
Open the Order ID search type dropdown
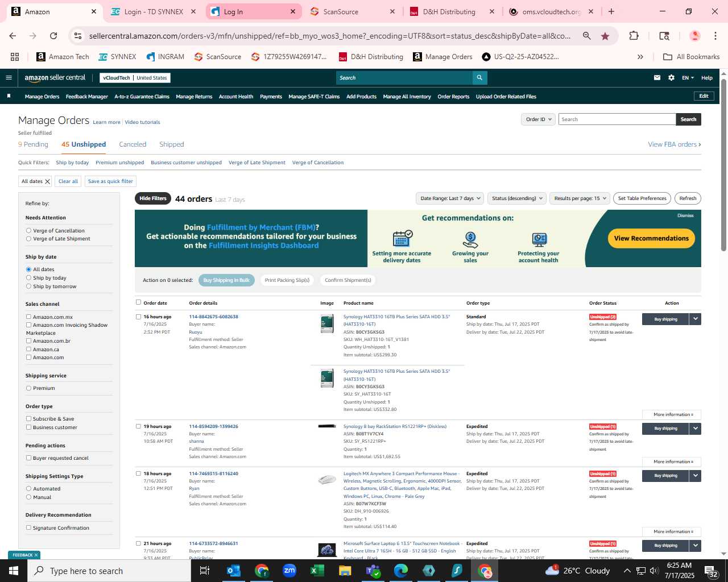click(x=538, y=119)
